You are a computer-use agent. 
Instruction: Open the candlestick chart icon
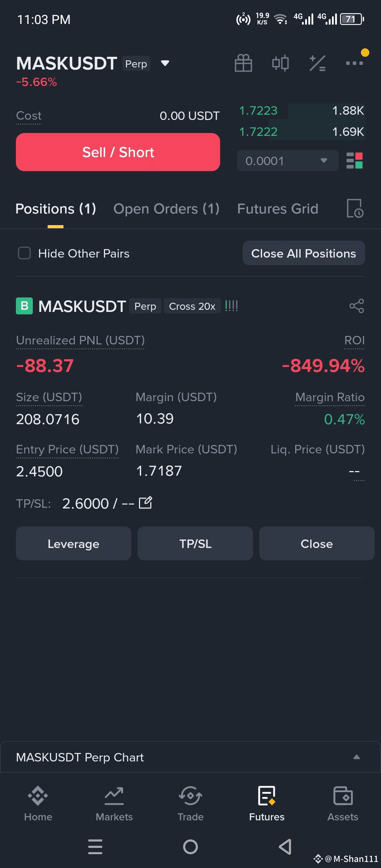(280, 64)
